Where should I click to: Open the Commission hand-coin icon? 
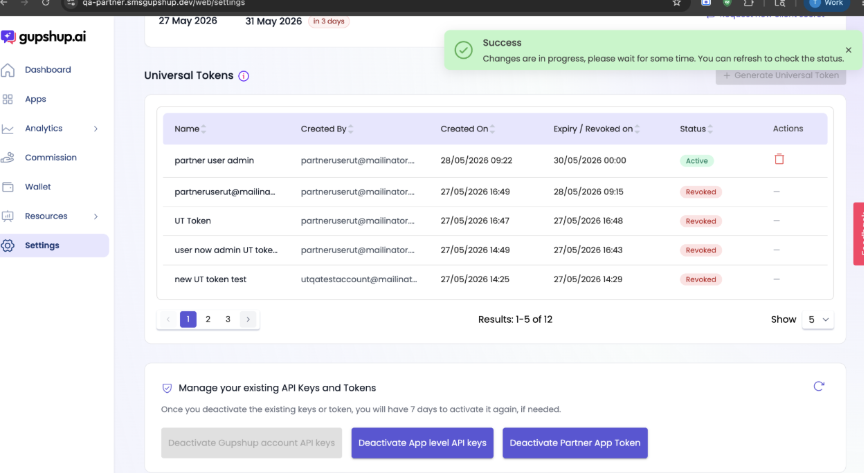click(x=8, y=158)
